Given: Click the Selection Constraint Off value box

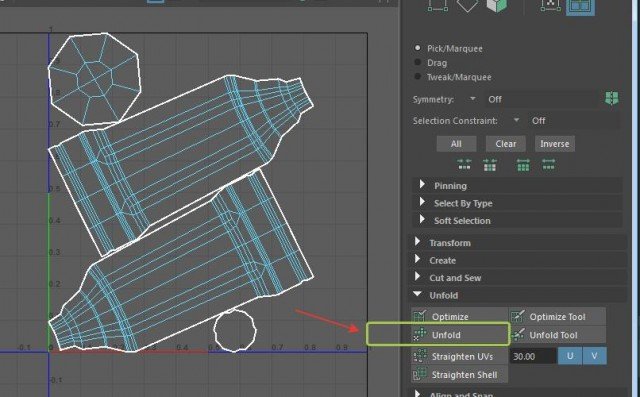Looking at the screenshot, I should tap(573, 121).
